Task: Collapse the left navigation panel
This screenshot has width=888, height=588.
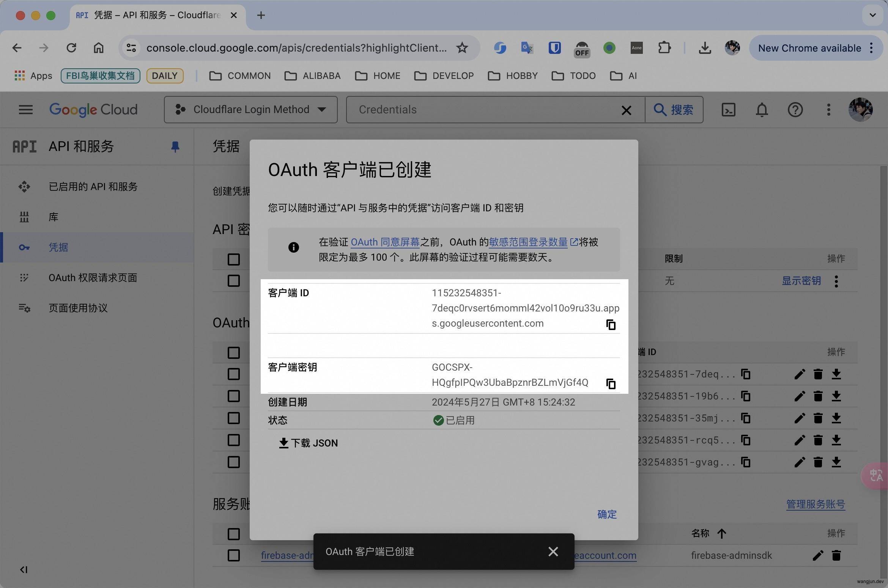Action: (x=24, y=569)
